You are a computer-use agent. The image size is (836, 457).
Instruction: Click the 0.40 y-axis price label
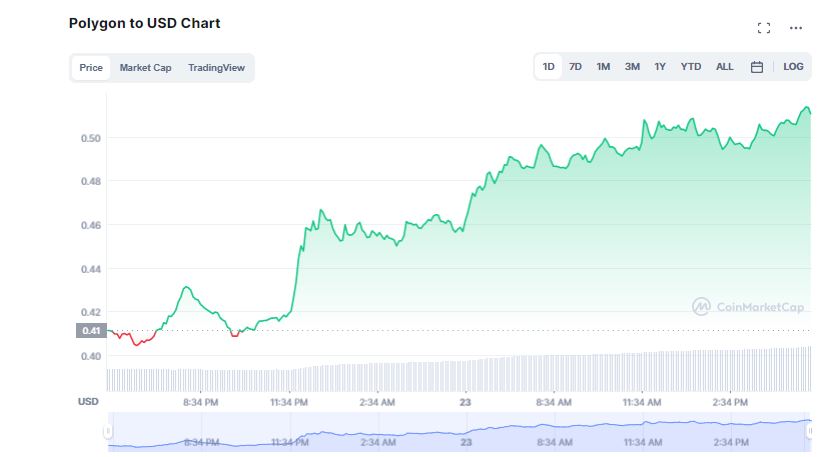pos(91,356)
